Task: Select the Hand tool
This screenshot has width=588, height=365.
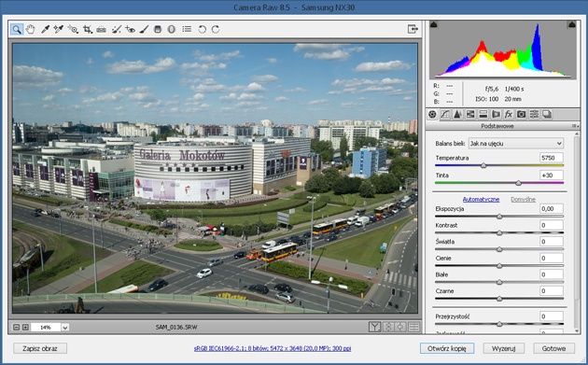Action: [31, 29]
